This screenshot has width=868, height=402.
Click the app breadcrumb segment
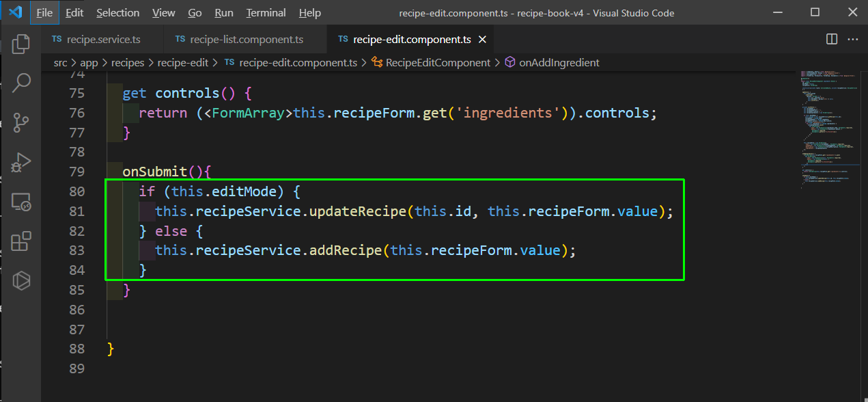(x=89, y=62)
